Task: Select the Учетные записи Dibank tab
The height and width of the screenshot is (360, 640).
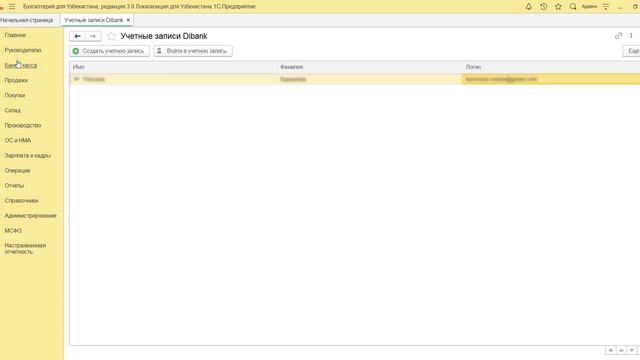Action: click(93, 20)
